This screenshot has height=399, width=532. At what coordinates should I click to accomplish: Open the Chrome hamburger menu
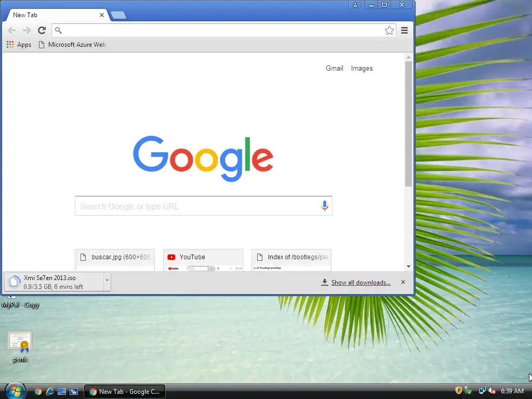pyautogui.click(x=404, y=31)
